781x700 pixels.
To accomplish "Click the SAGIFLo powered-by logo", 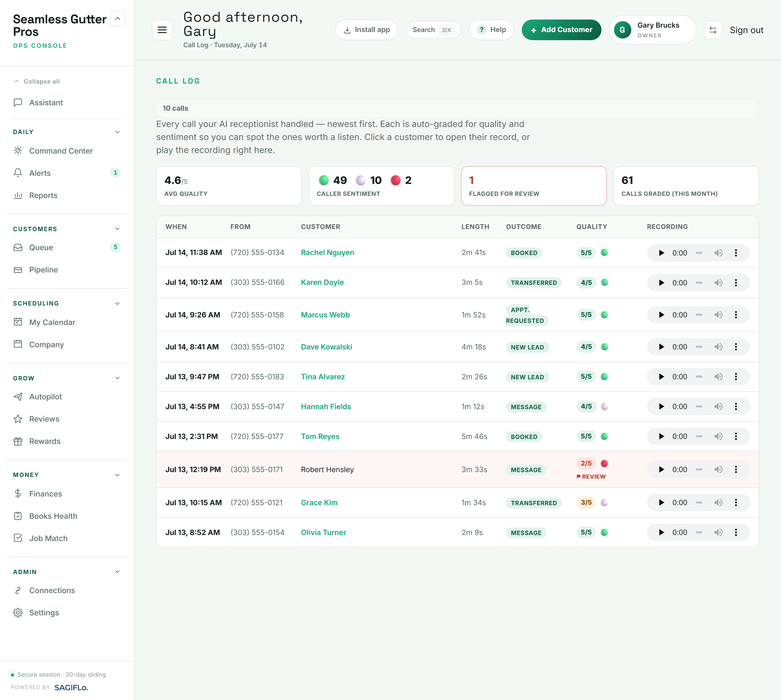I will point(71,688).
